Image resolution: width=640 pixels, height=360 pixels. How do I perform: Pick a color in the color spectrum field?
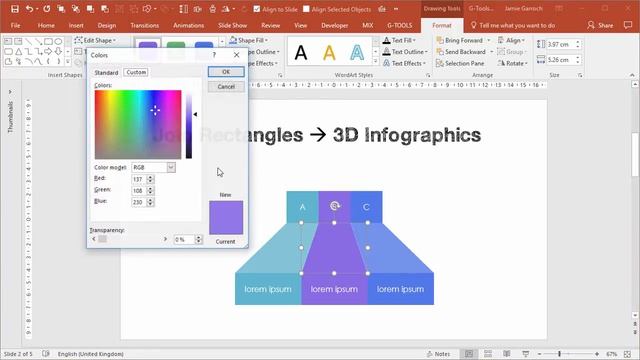[x=138, y=124]
